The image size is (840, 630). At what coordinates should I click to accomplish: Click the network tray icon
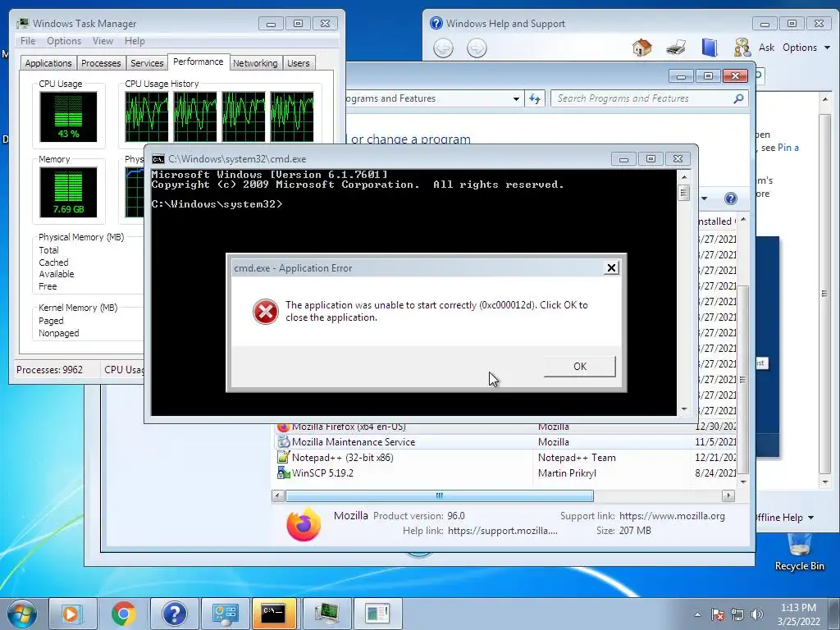point(737,614)
